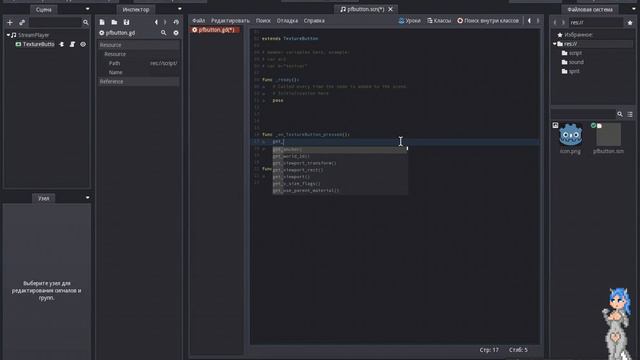
Task: Toggle visibility eye of TextureButton node
Action: [83, 44]
